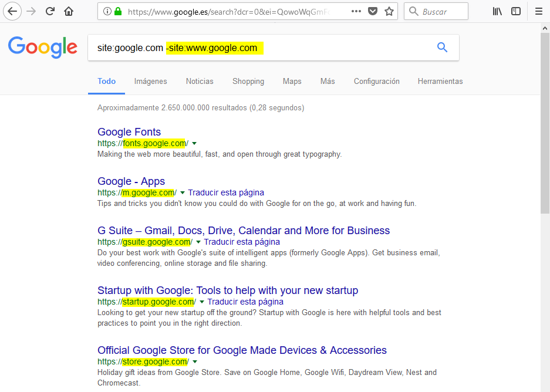
Task: Switch to the Imágenes tab
Action: pyautogui.click(x=150, y=82)
